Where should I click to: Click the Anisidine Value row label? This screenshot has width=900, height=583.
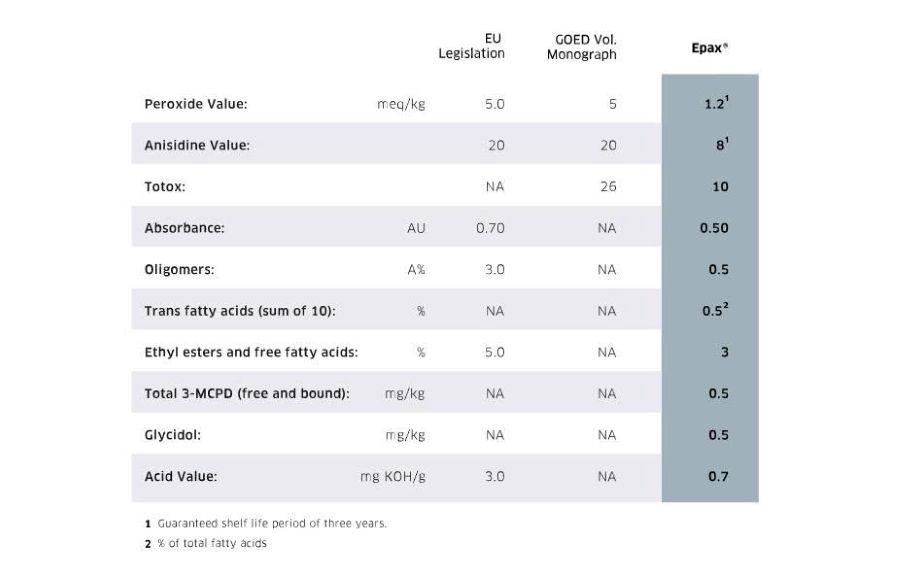tap(197, 145)
